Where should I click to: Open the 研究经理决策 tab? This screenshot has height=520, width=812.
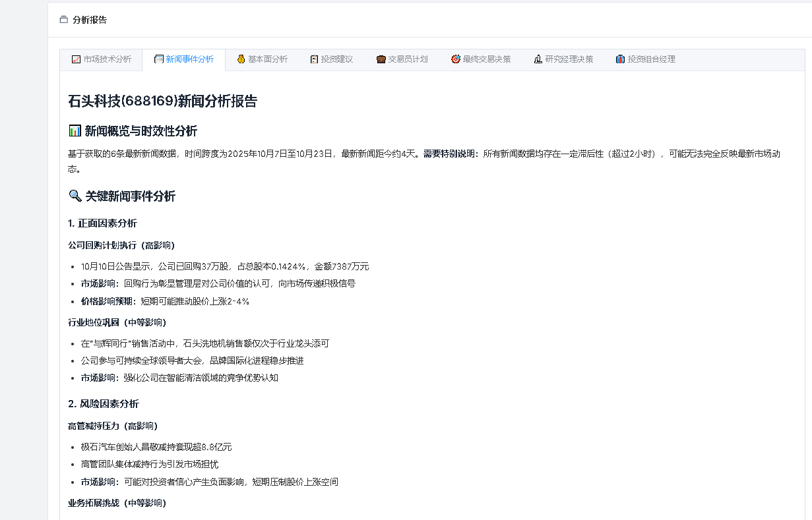[x=563, y=59]
